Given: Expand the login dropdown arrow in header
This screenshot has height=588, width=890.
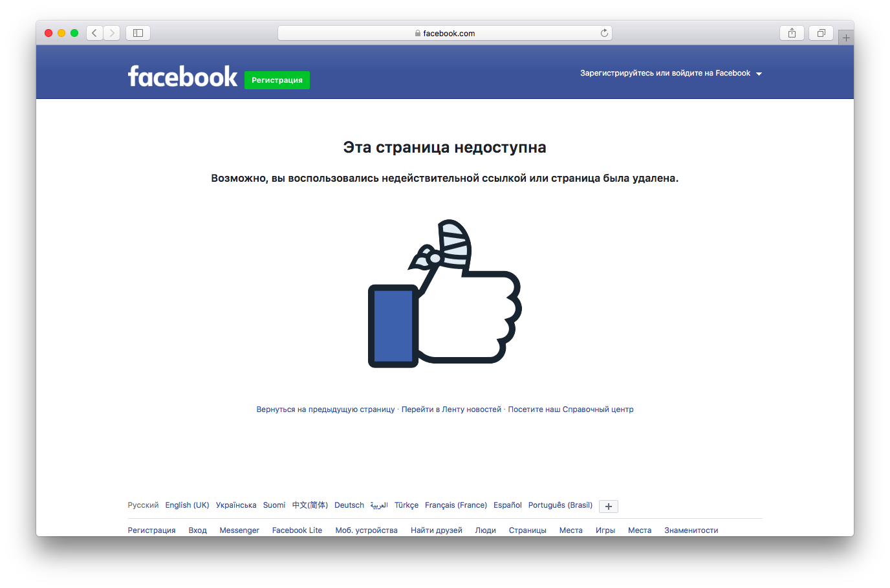Looking at the screenshot, I should pos(759,74).
